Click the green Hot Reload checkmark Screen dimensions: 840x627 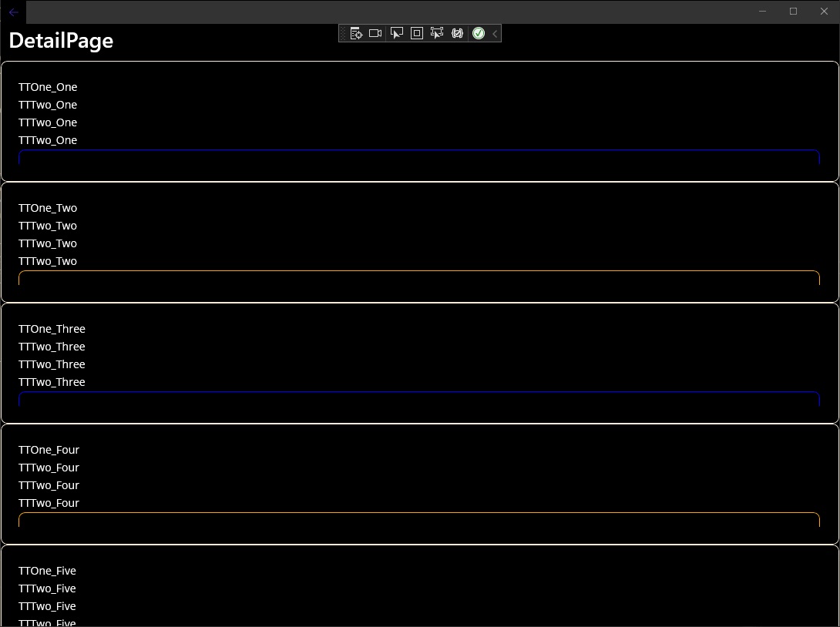[479, 33]
